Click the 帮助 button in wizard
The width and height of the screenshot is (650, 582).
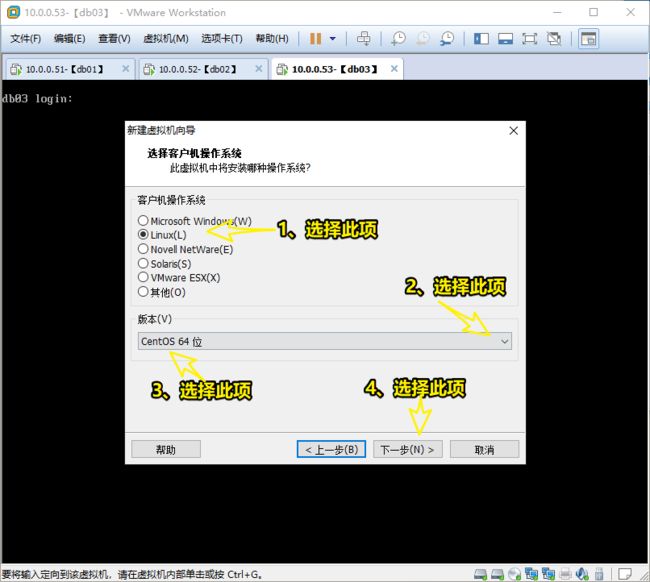coord(166,449)
